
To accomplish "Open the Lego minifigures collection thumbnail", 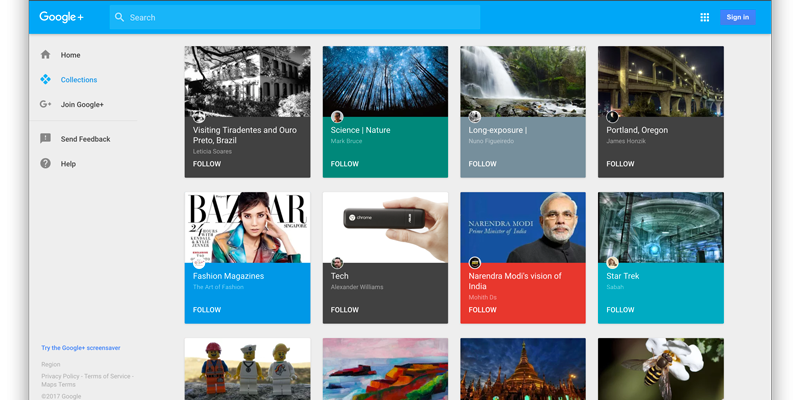I will [247, 369].
